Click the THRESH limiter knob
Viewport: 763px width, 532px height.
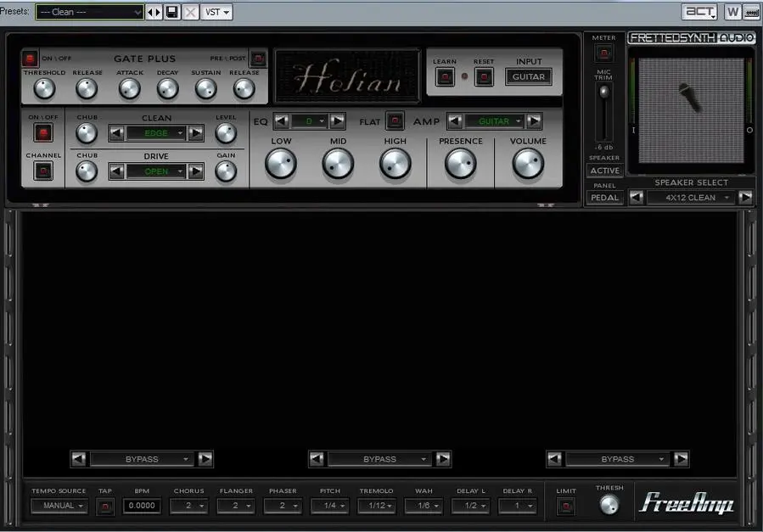click(x=609, y=504)
